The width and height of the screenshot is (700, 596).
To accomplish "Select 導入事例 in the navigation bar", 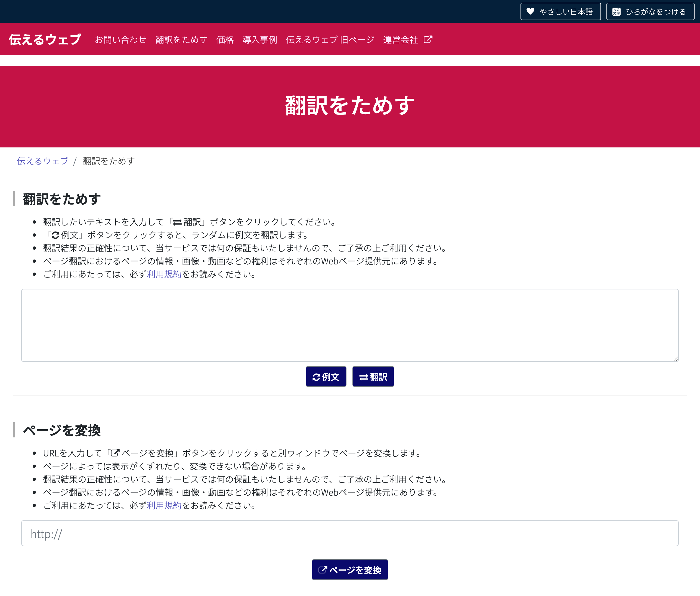I will 259,39.
